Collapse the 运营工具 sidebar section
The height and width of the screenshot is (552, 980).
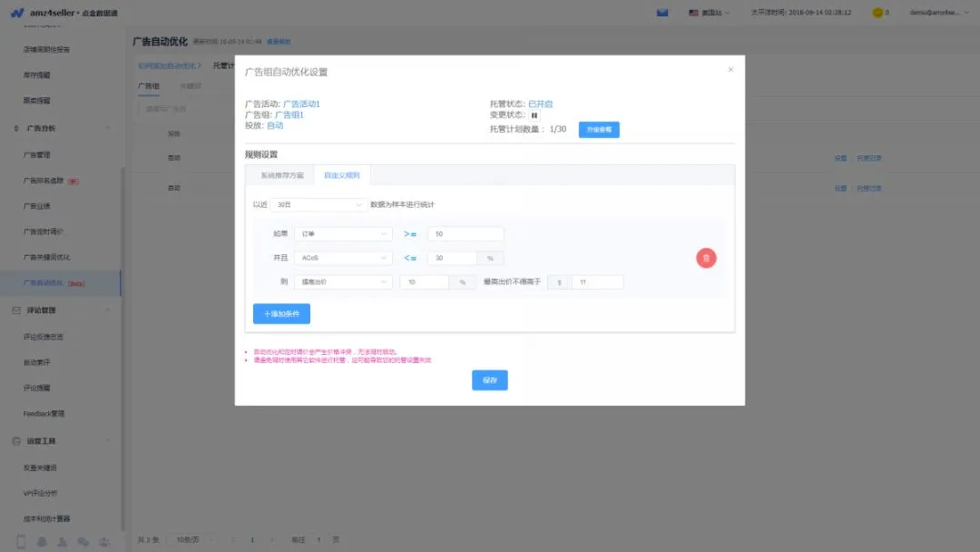pyautogui.click(x=107, y=440)
